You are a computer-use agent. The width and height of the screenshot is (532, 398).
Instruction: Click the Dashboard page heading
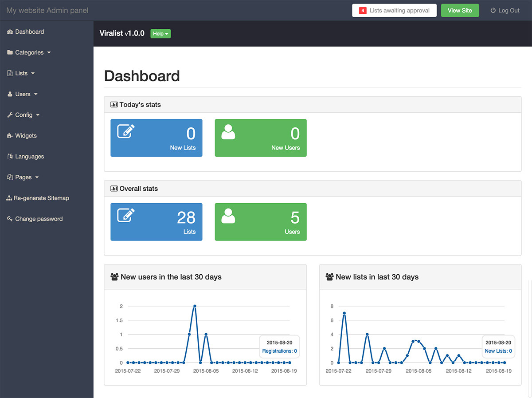point(142,76)
